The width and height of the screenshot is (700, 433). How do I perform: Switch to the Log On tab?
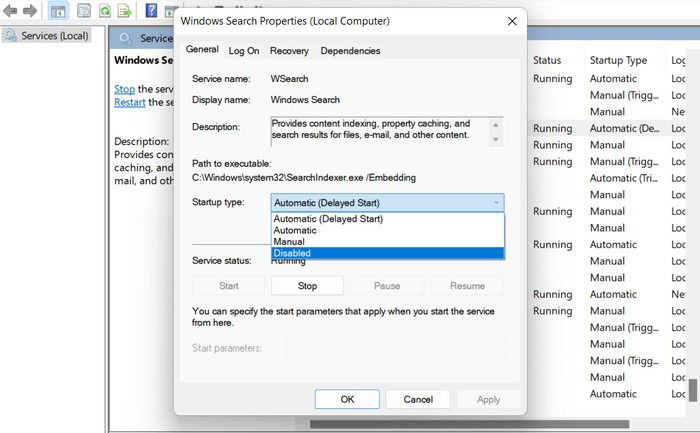click(x=244, y=51)
